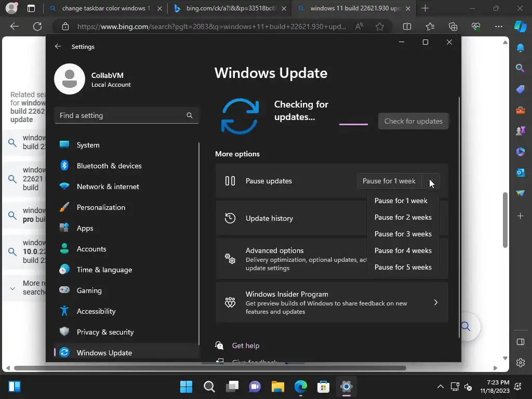
Task: Show hidden tray icons chevron
Action: [x=440, y=387]
